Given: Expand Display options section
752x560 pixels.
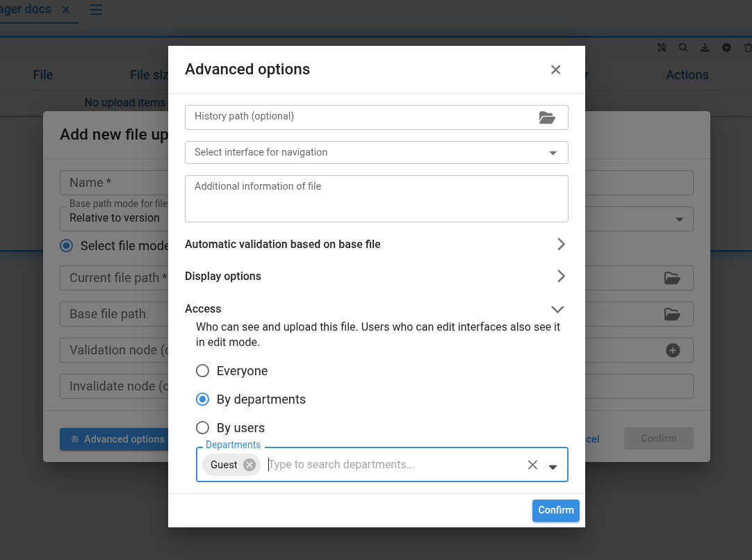Looking at the screenshot, I should click(375, 276).
